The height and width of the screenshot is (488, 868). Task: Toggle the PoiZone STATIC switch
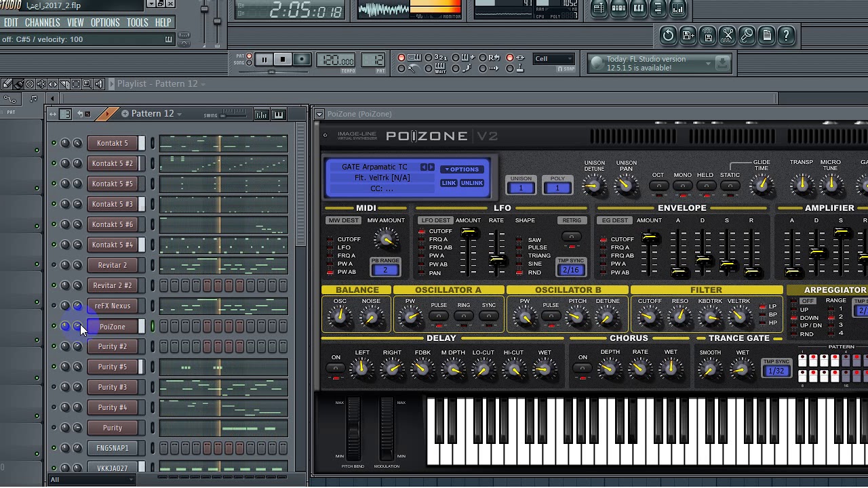coord(730,186)
